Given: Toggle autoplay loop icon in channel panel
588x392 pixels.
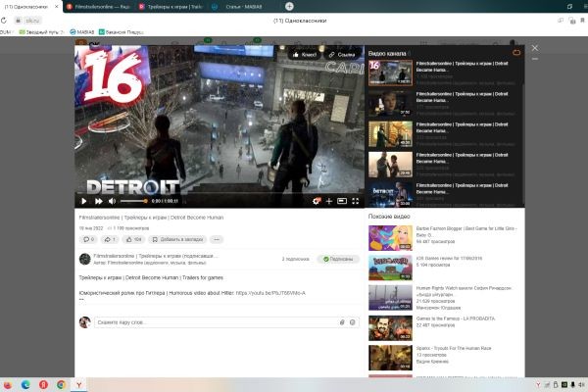Looking at the screenshot, I should coord(516,53).
